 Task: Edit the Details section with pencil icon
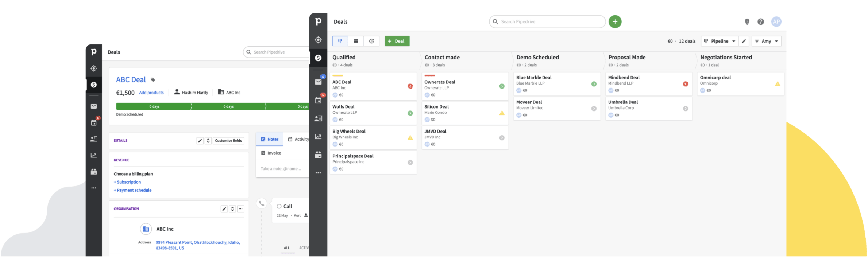pos(200,141)
